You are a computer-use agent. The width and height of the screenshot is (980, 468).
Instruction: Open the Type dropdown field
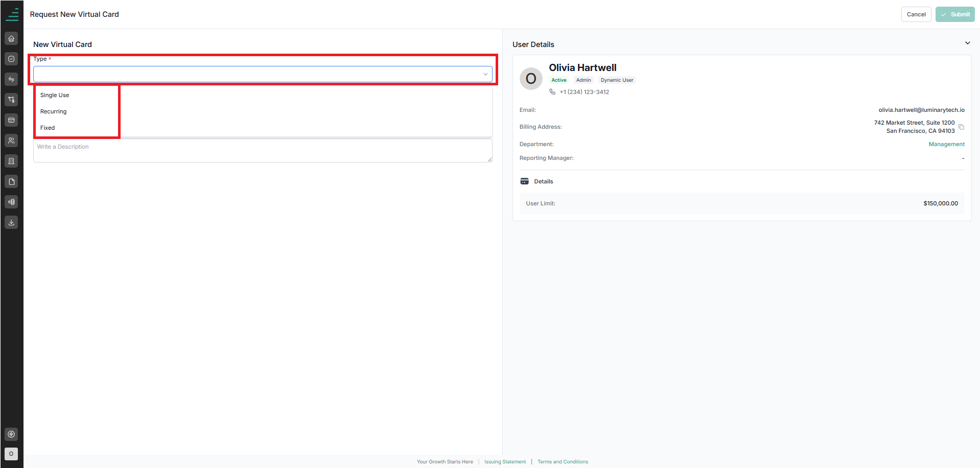click(x=263, y=74)
